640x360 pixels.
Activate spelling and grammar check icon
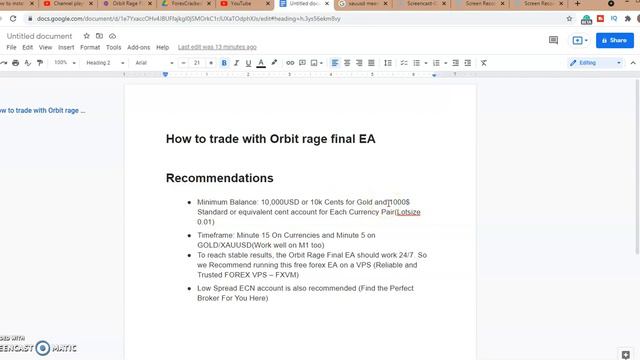27,63
